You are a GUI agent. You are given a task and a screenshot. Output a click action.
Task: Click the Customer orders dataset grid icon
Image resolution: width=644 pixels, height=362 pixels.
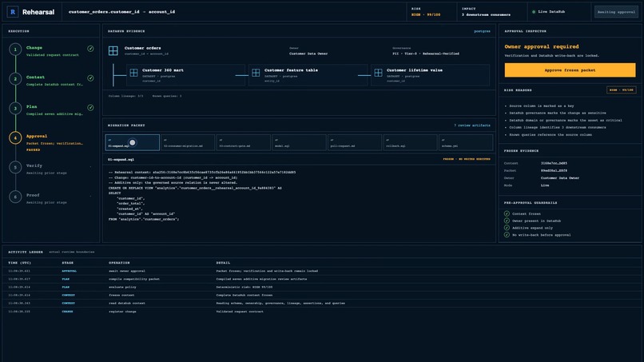point(113,50)
